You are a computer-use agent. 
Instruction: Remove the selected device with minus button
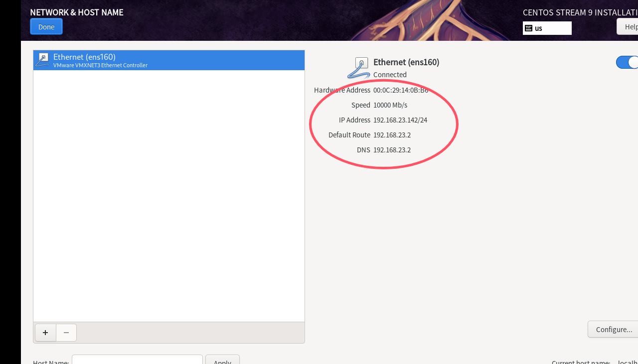66,333
